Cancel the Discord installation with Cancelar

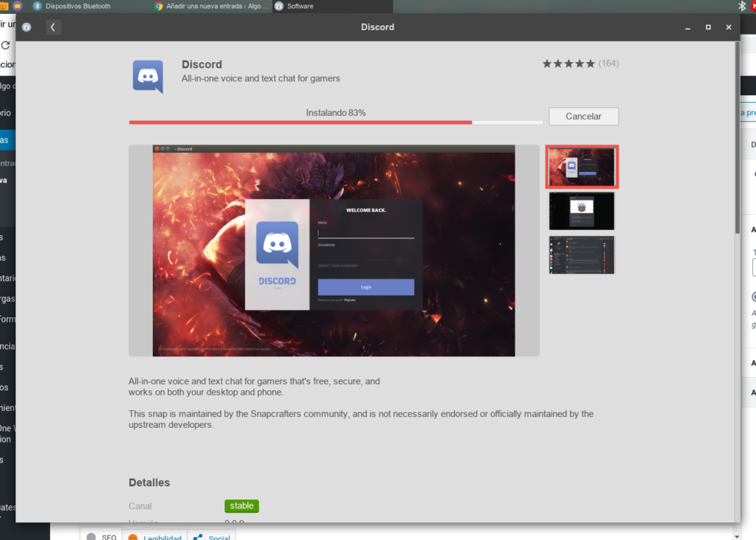click(583, 116)
